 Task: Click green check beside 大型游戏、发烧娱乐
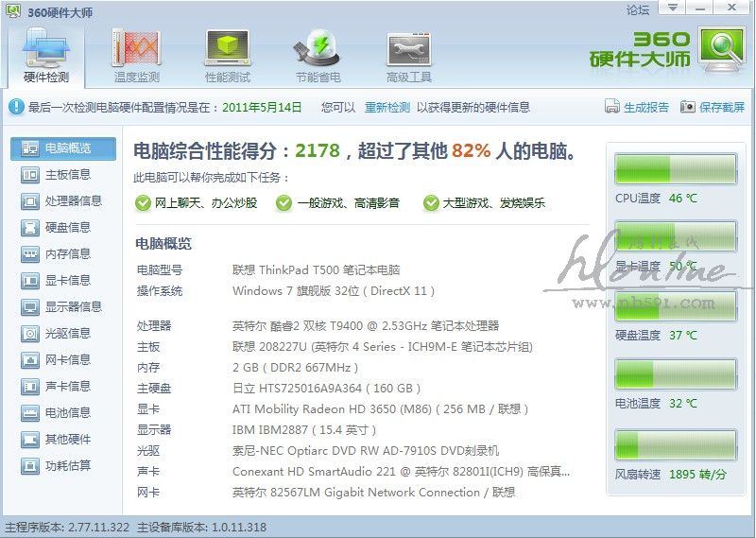point(431,203)
